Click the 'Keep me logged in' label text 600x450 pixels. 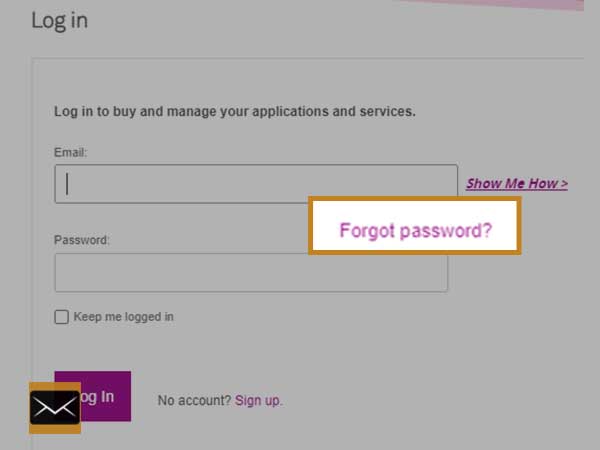tap(124, 317)
